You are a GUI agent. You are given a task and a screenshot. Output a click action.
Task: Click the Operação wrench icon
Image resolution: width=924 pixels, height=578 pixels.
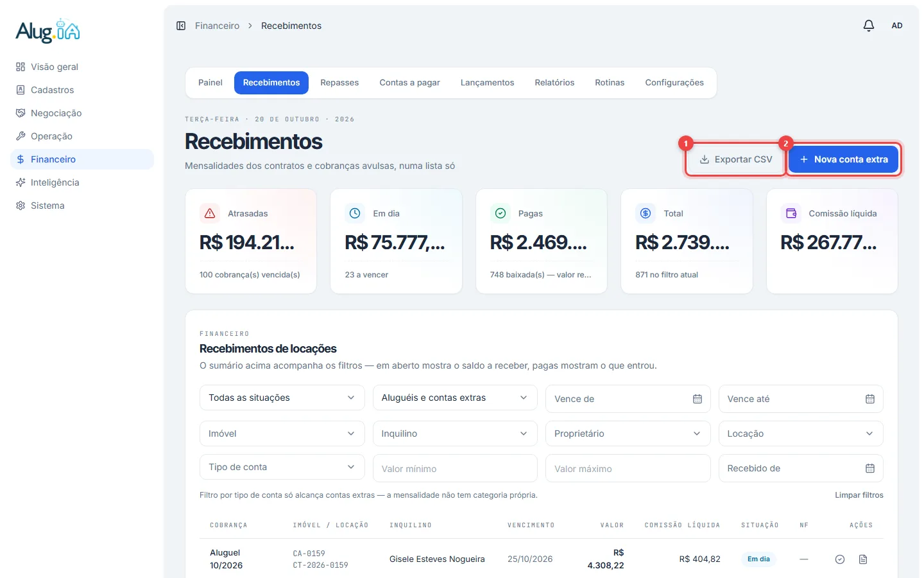click(x=21, y=136)
